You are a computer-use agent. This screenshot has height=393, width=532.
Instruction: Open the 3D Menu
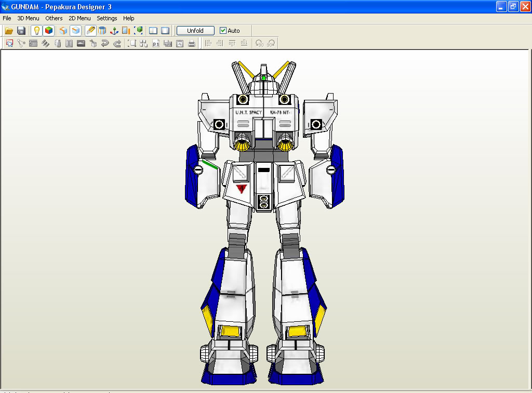pyautogui.click(x=28, y=18)
